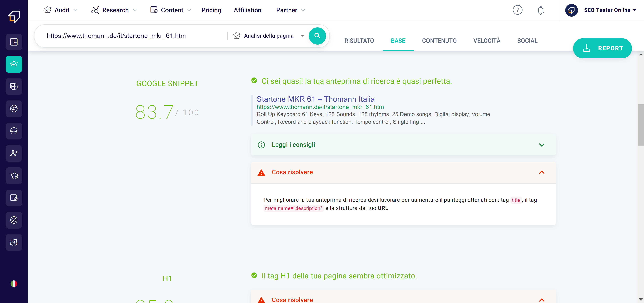This screenshot has height=303, width=644.
Task: Click the teal search magnifier button
Action: coord(317,36)
